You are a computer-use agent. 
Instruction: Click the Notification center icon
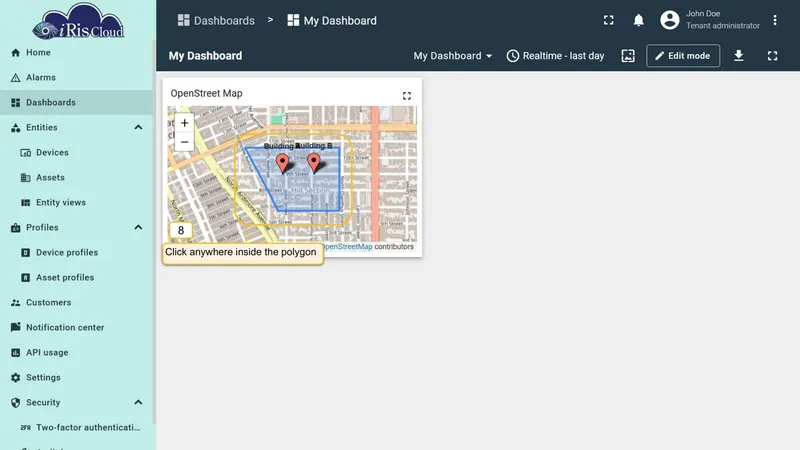(16, 327)
